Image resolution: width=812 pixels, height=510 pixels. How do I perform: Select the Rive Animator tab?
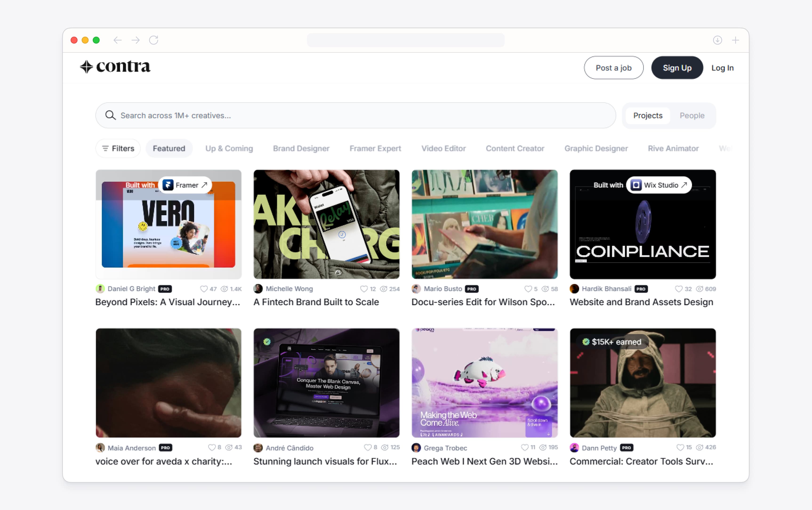(673, 148)
